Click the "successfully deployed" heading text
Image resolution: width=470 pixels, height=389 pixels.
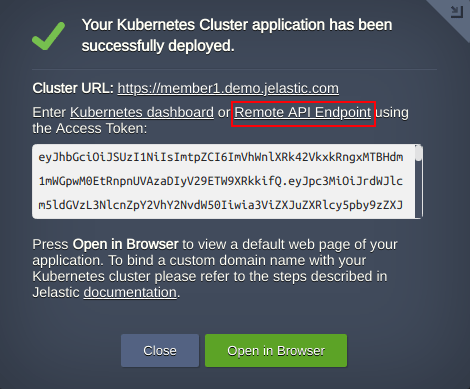[x=158, y=46]
